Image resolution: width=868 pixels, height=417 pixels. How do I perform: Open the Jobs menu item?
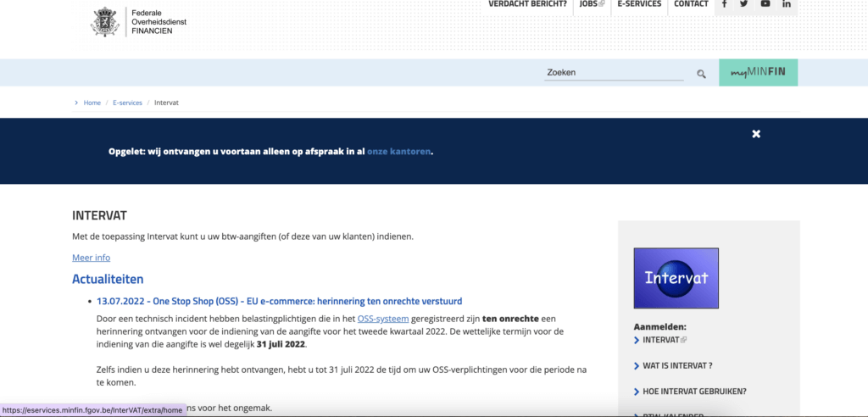click(x=592, y=4)
